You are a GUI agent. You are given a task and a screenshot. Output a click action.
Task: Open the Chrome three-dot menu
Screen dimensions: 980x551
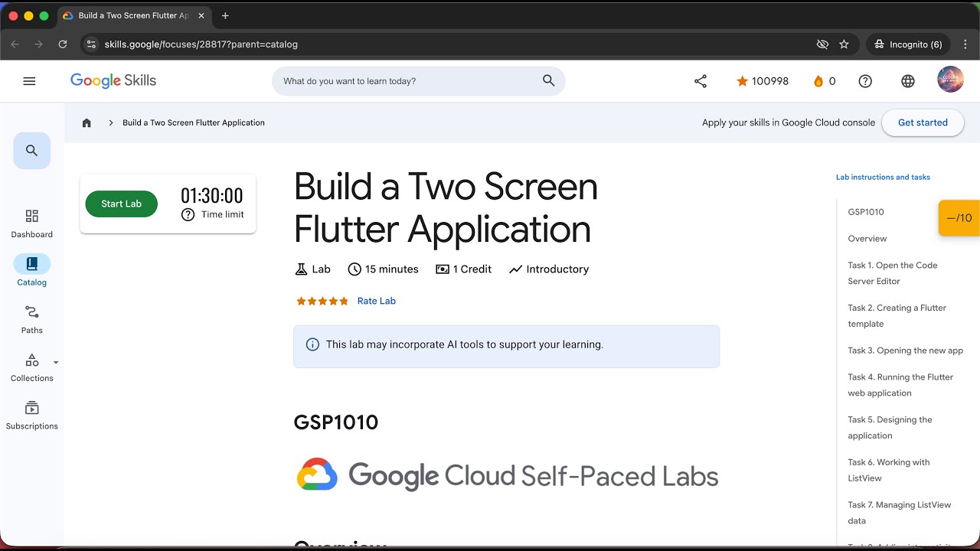click(x=966, y=44)
